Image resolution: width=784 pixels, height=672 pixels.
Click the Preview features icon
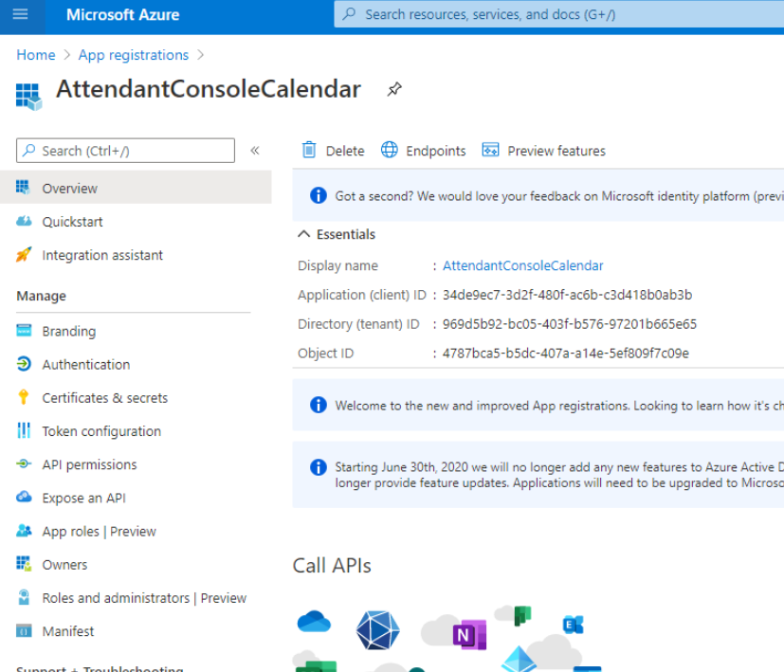pyautogui.click(x=490, y=150)
